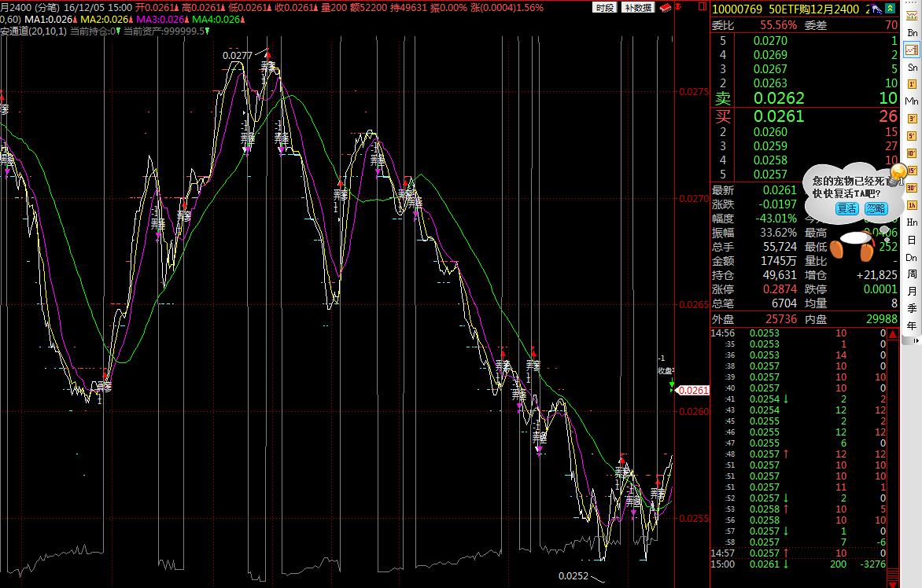Switch to weekly period 周
922x588 pixels.
coord(912,274)
